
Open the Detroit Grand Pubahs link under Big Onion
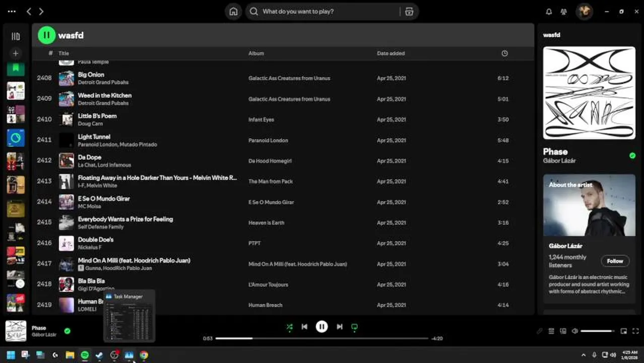coord(103,82)
